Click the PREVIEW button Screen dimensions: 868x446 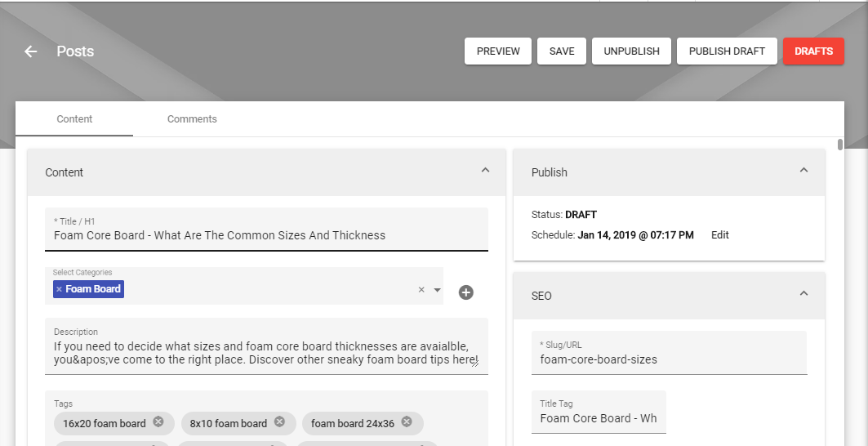[x=498, y=51]
